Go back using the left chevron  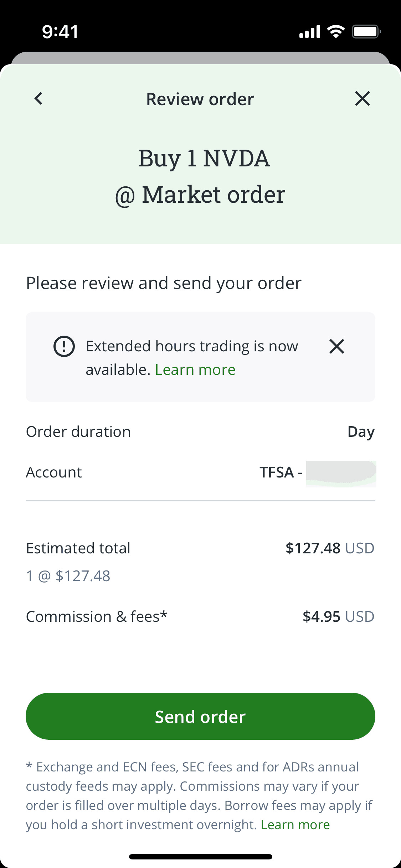pos(38,99)
